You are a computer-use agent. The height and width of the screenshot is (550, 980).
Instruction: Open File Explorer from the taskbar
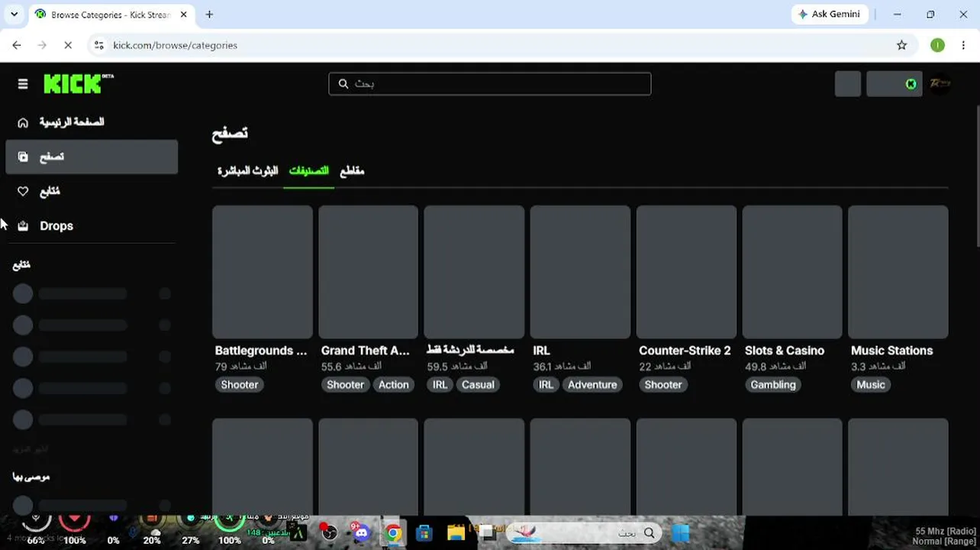pyautogui.click(x=456, y=533)
